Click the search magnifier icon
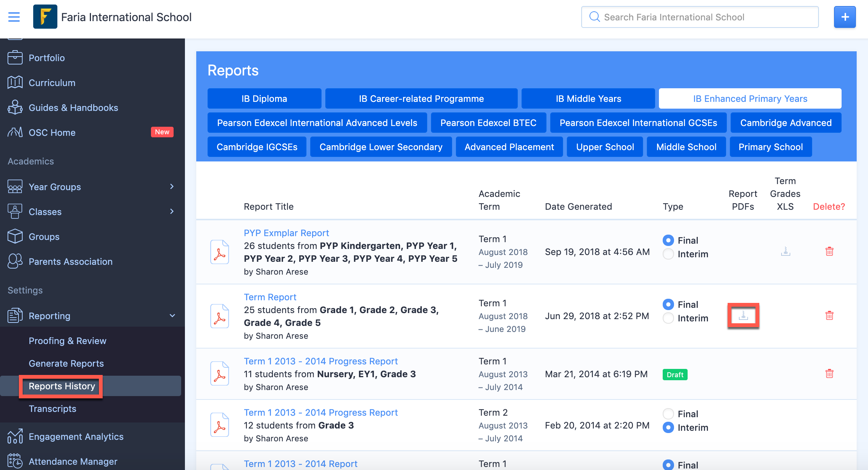This screenshot has width=868, height=470. coord(594,17)
